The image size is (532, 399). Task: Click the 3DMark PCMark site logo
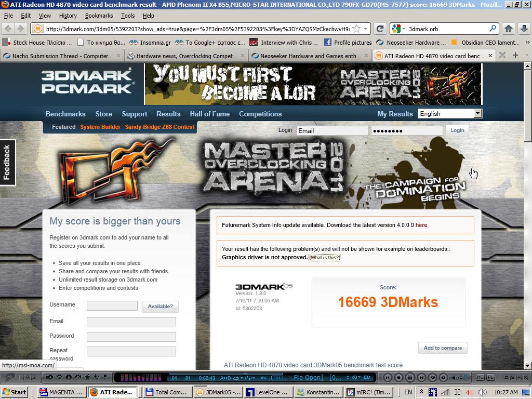point(87,82)
